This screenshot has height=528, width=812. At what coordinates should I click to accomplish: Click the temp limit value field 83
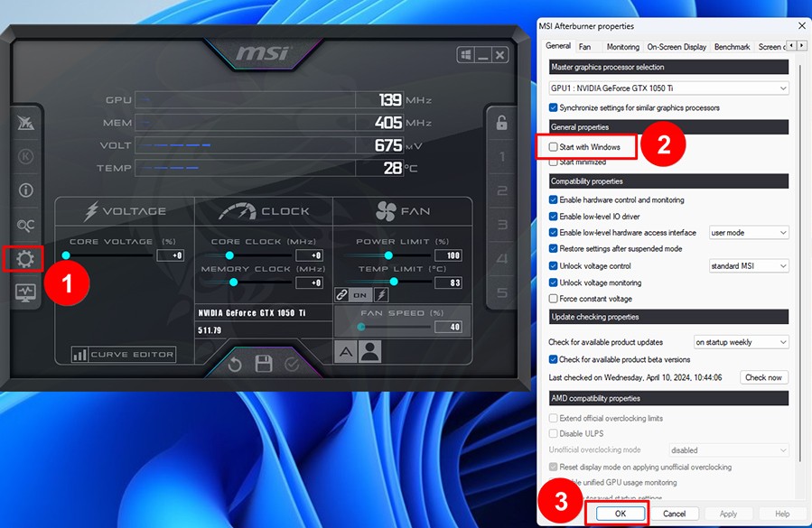pyautogui.click(x=449, y=283)
